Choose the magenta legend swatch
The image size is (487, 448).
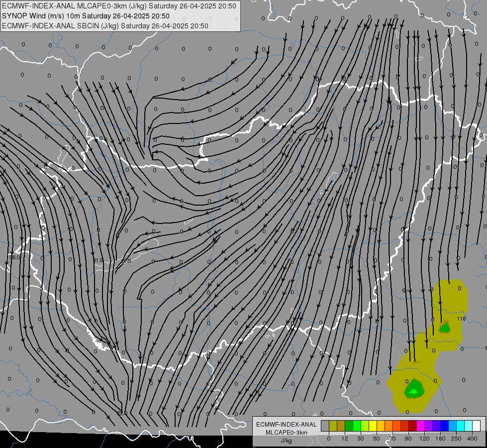point(421,426)
